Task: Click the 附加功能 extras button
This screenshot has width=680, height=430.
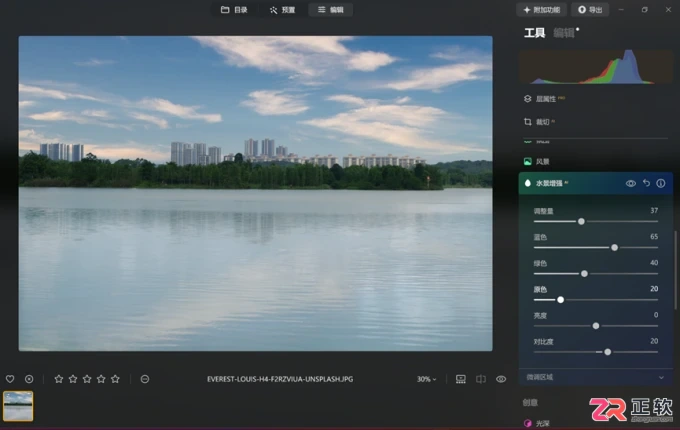Action: pyautogui.click(x=542, y=10)
